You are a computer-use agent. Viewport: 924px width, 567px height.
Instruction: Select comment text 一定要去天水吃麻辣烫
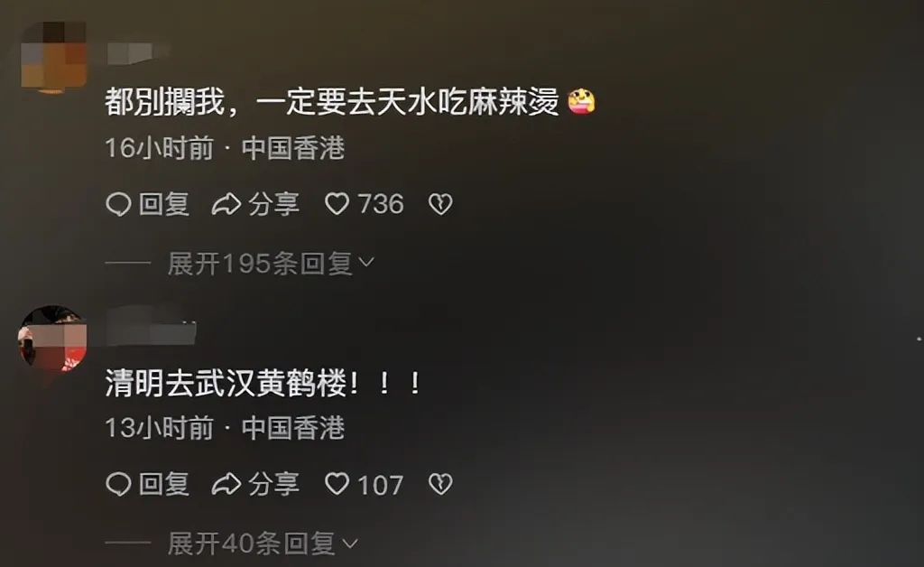407,103
